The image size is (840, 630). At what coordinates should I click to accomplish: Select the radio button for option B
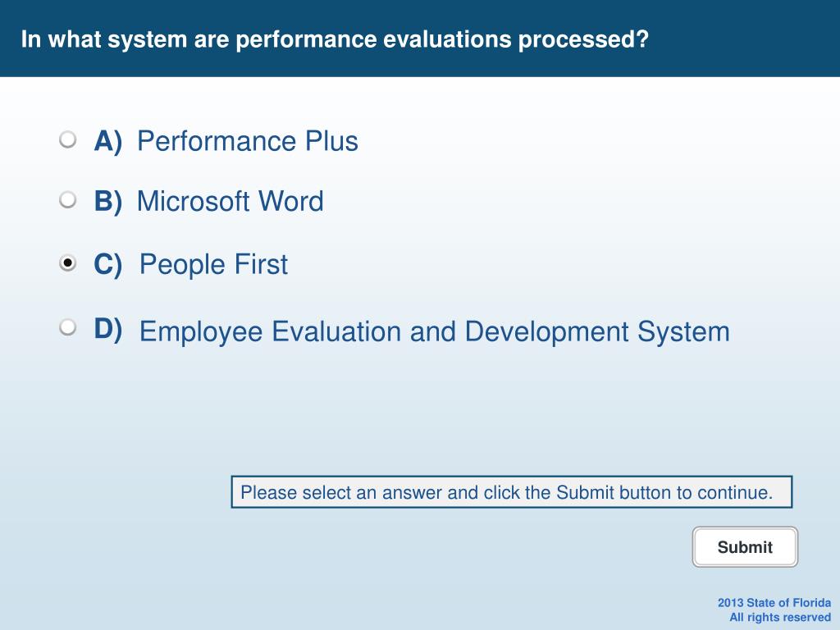coord(67,200)
